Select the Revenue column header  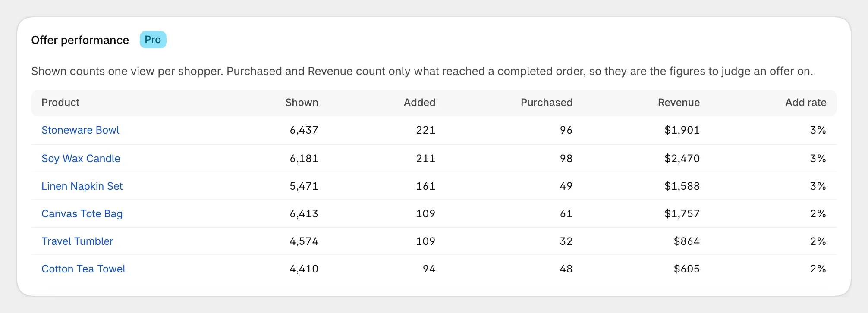pyautogui.click(x=679, y=103)
